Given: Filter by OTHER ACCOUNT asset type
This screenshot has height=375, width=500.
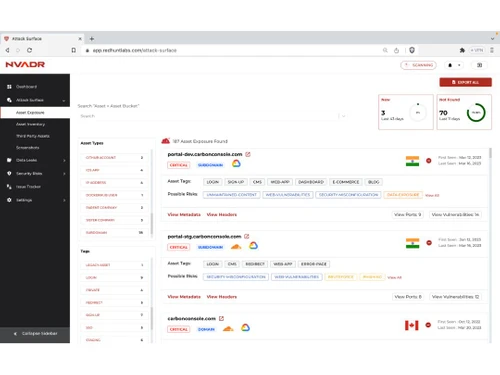Looking at the screenshot, I should (114, 157).
